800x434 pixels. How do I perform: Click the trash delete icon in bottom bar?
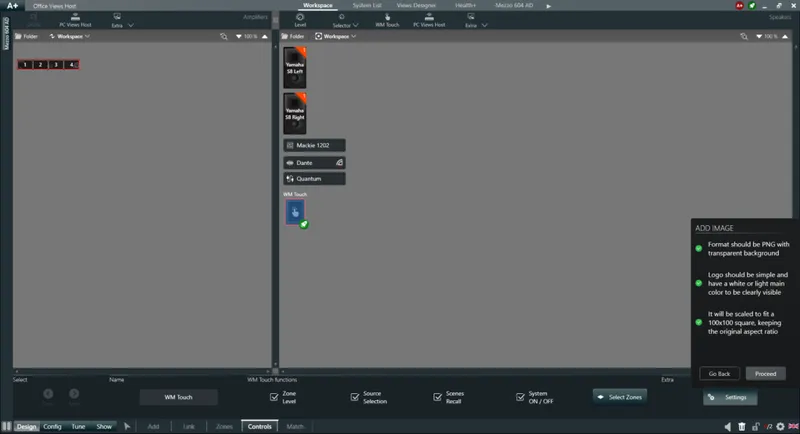pos(742,426)
